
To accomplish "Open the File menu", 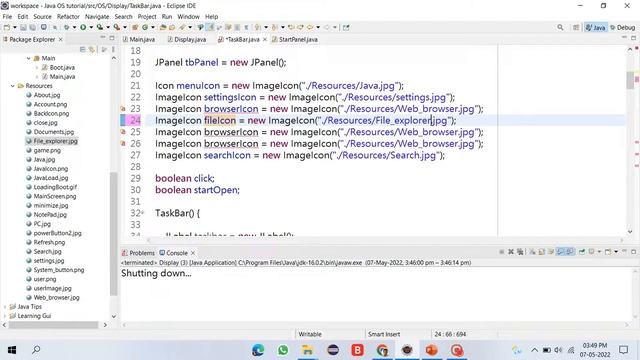I will point(7,16).
